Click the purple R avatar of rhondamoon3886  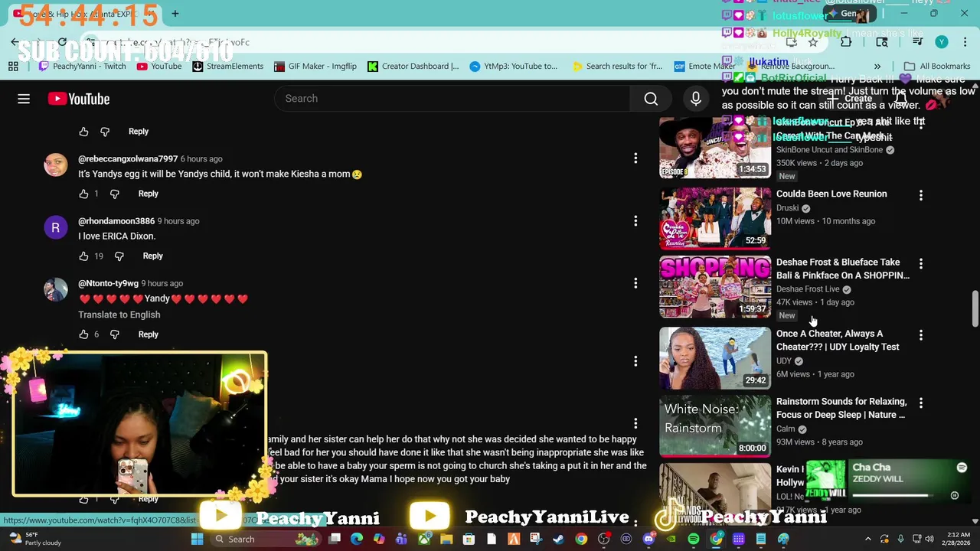(55, 228)
